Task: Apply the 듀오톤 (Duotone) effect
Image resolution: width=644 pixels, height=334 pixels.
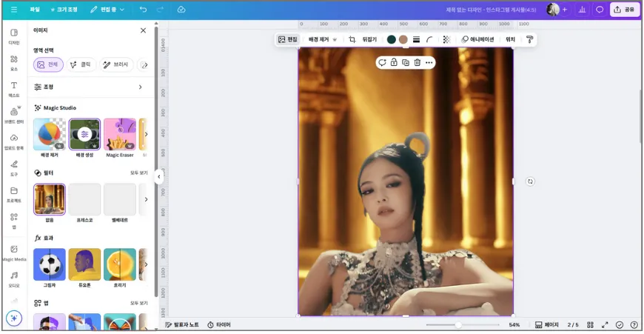Action: tap(84, 264)
